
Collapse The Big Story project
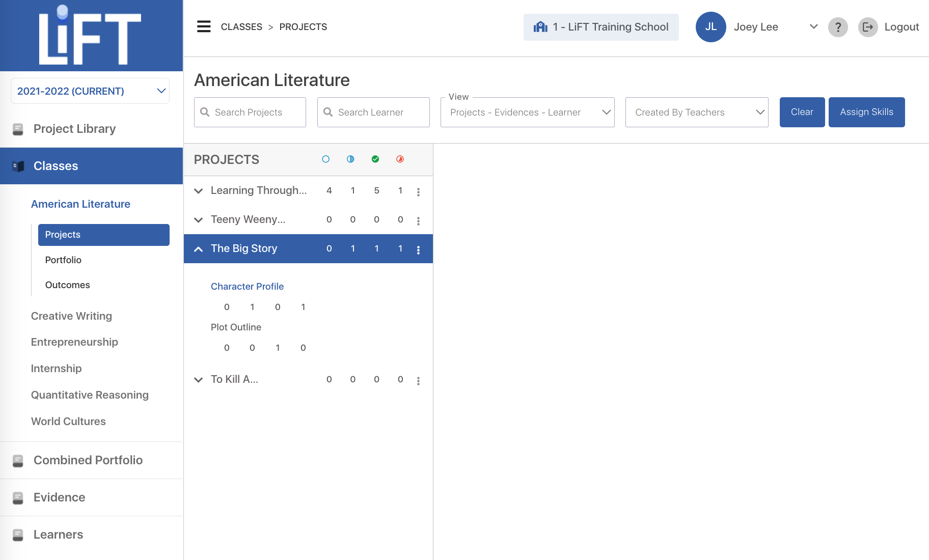199,249
